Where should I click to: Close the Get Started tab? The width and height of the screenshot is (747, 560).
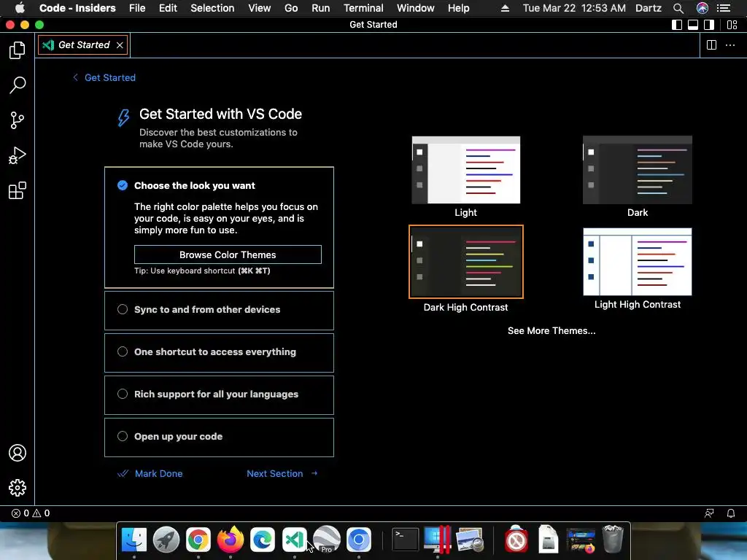coord(120,44)
